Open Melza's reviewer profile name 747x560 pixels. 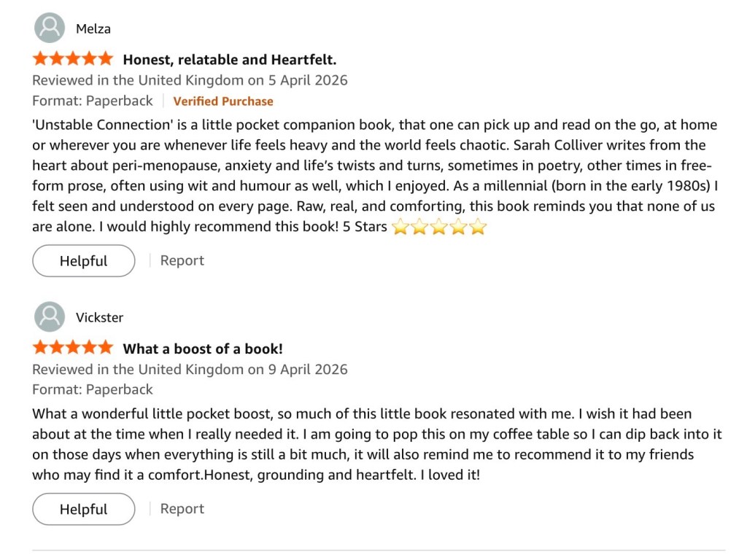93,29
